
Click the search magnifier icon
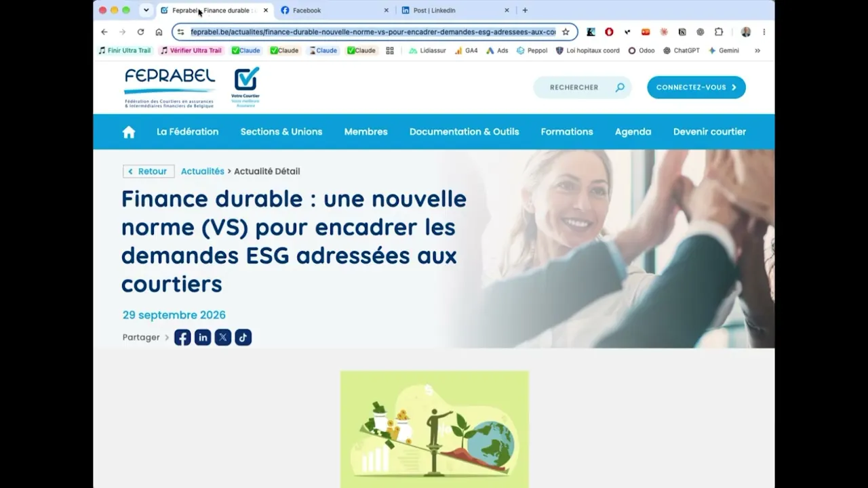click(x=620, y=87)
